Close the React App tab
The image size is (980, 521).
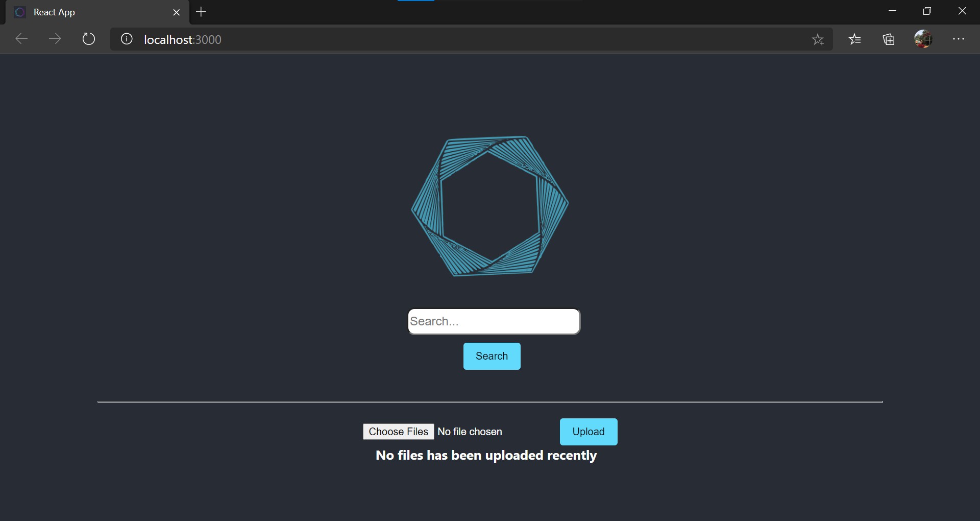pyautogui.click(x=177, y=12)
